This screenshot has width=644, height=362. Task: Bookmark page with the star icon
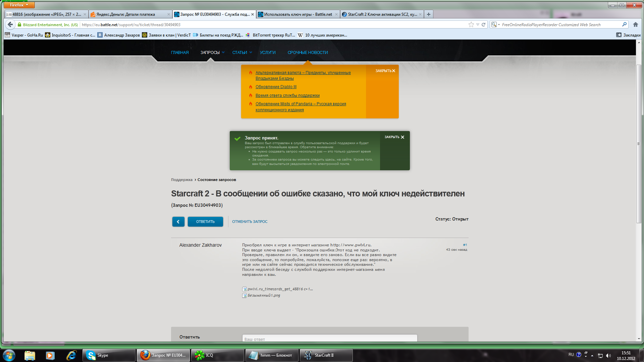coord(471,24)
